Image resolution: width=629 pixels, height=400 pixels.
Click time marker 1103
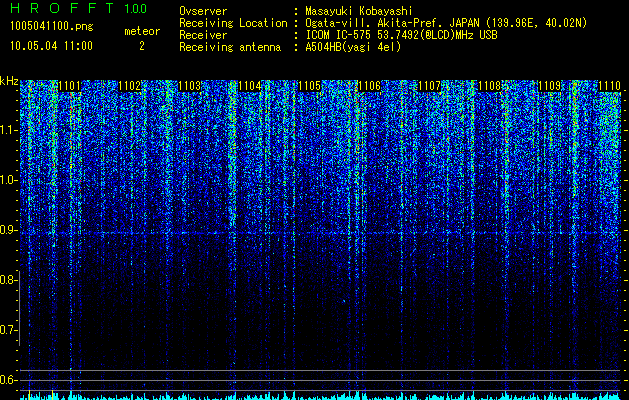(x=189, y=86)
